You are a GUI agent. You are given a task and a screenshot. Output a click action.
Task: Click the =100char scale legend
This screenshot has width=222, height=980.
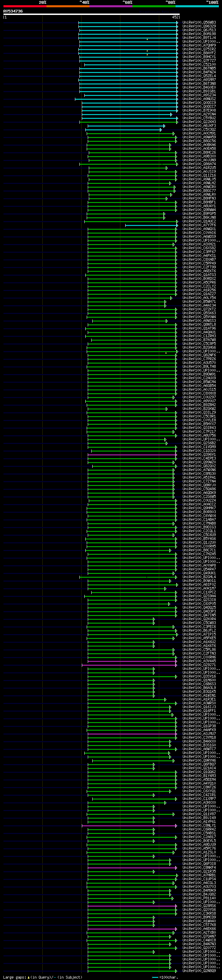[165, 977]
